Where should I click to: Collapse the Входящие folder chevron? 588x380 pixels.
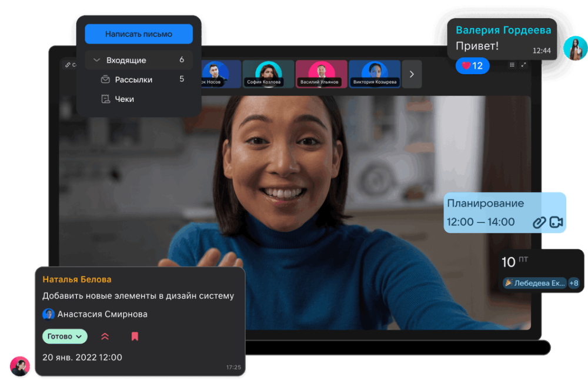(96, 60)
